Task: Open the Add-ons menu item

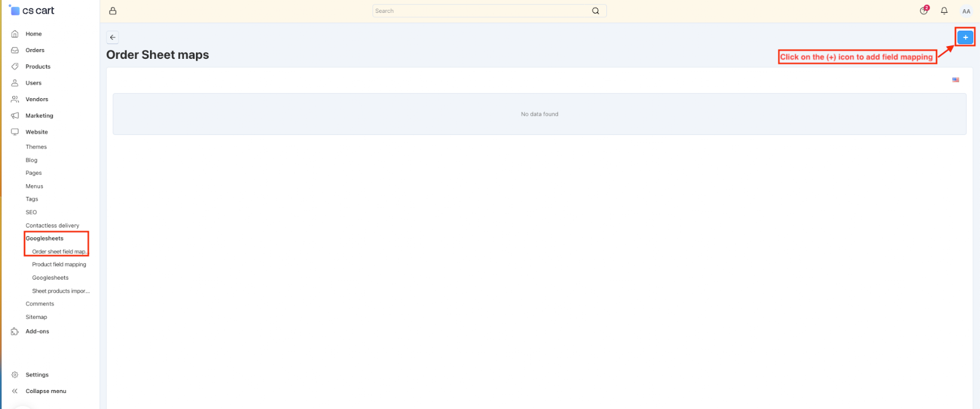Action: point(37,331)
